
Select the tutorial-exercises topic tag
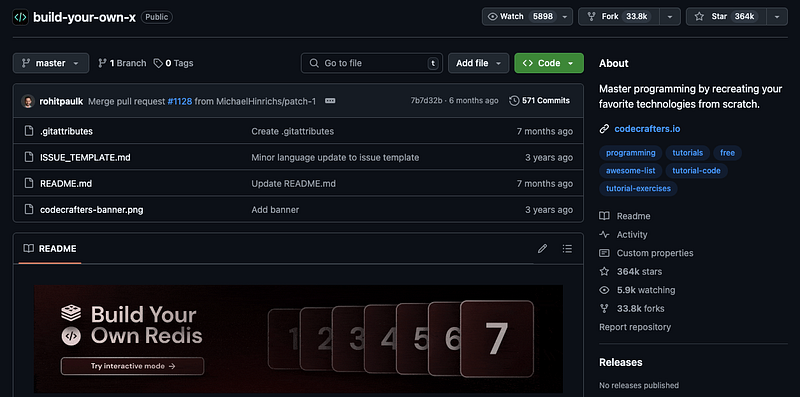(638, 188)
